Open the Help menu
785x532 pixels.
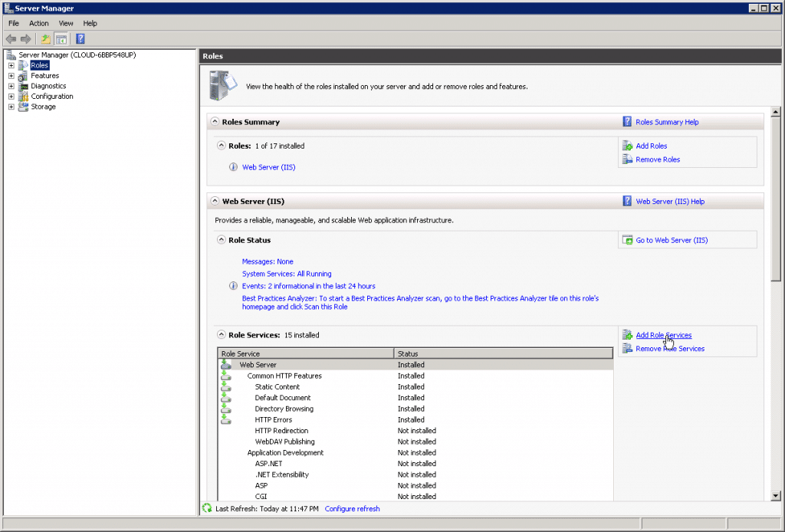90,24
